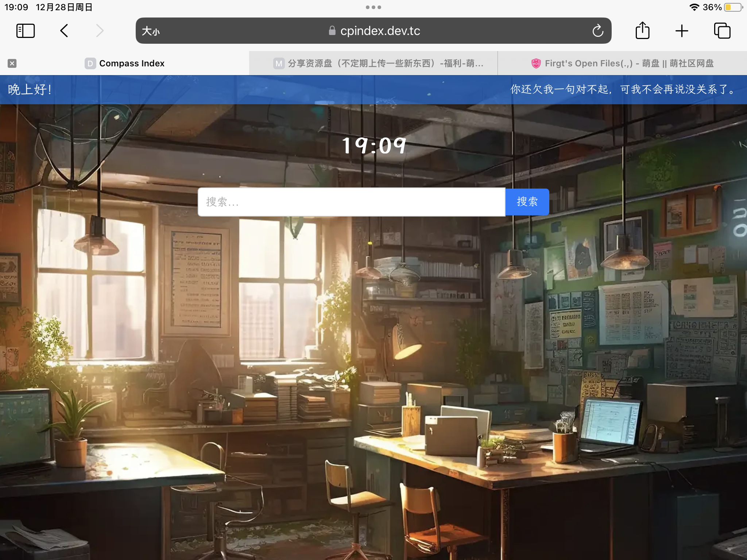Show the tab overview grid

tap(722, 31)
